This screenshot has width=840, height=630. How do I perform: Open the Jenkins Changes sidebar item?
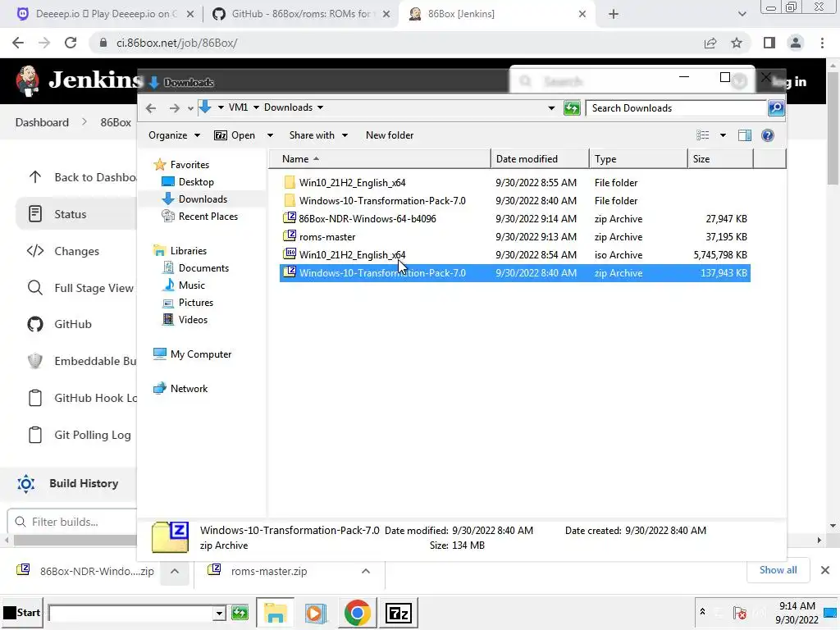pos(76,251)
